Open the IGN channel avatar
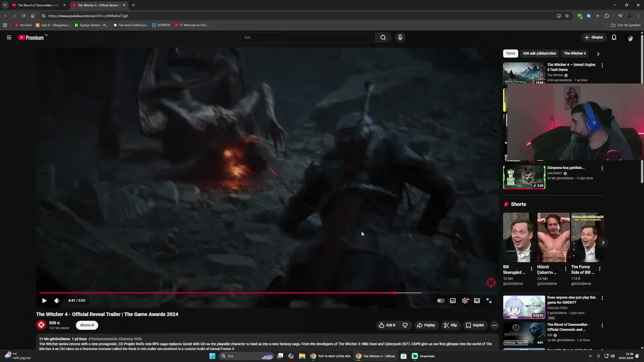The height and width of the screenshot is (362, 644). pyautogui.click(x=41, y=325)
